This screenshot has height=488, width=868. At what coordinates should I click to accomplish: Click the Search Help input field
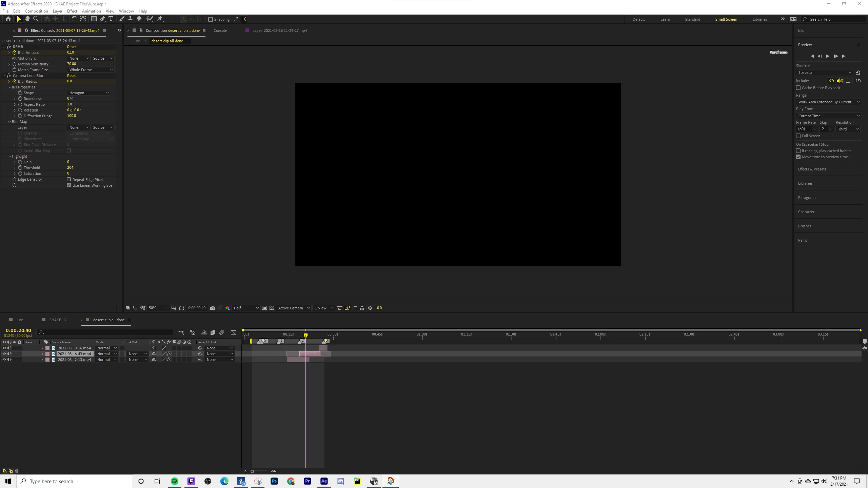tap(834, 19)
